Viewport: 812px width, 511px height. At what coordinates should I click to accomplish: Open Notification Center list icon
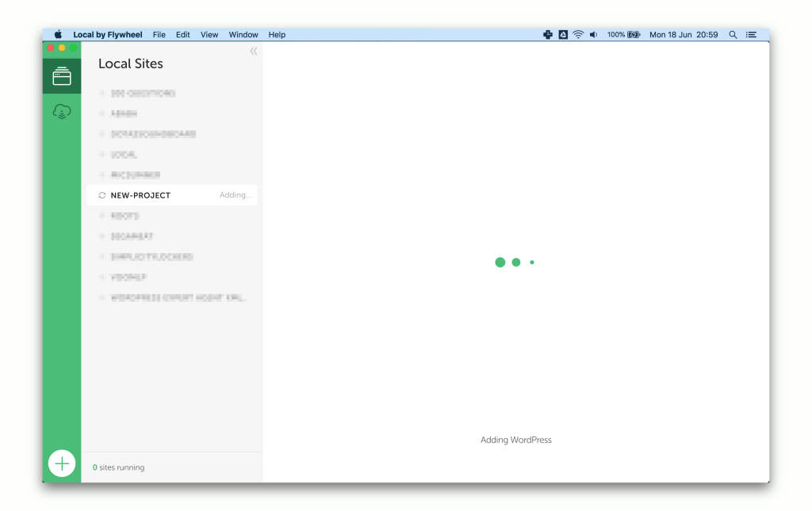pos(751,35)
